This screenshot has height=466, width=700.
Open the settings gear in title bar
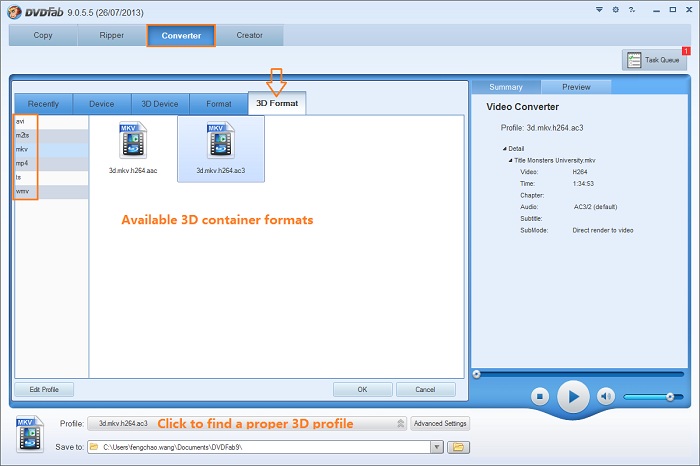tap(616, 9)
